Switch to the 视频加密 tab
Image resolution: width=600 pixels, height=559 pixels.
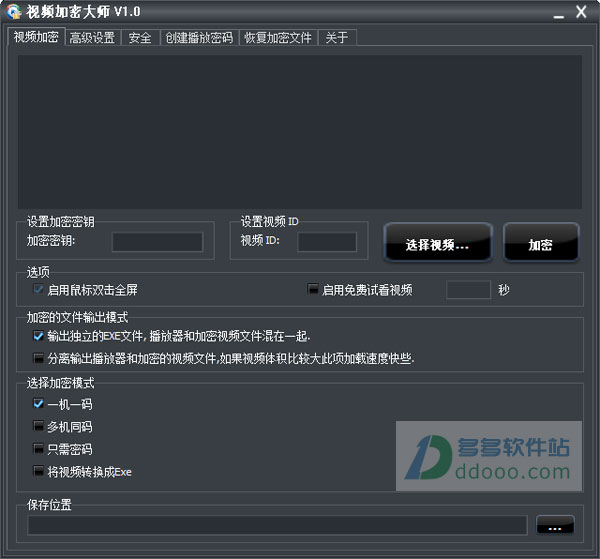click(36, 37)
